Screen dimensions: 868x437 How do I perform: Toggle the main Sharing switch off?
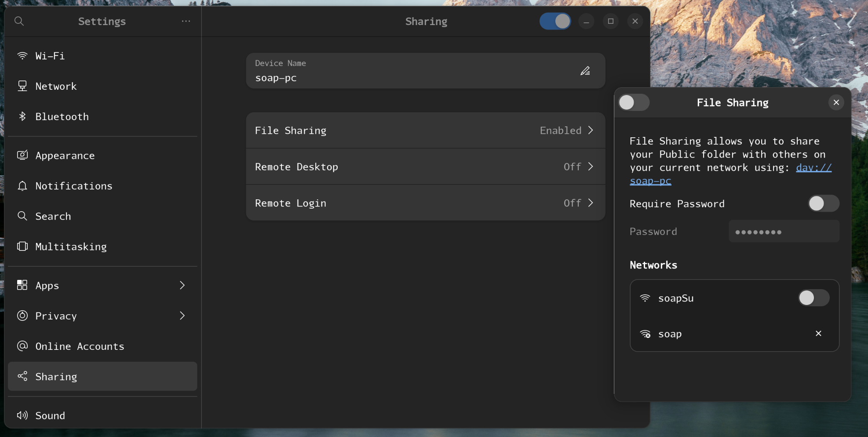(x=555, y=21)
